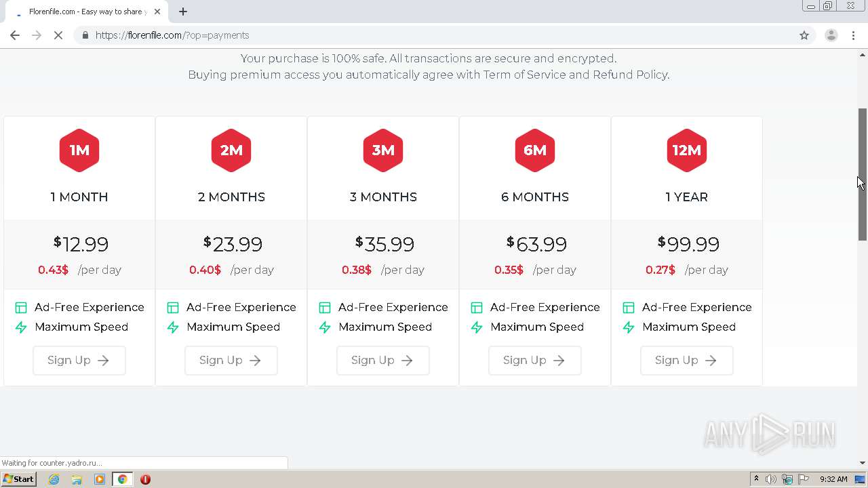Click the 12M red hexagon badge
868x488 pixels.
coord(687,150)
